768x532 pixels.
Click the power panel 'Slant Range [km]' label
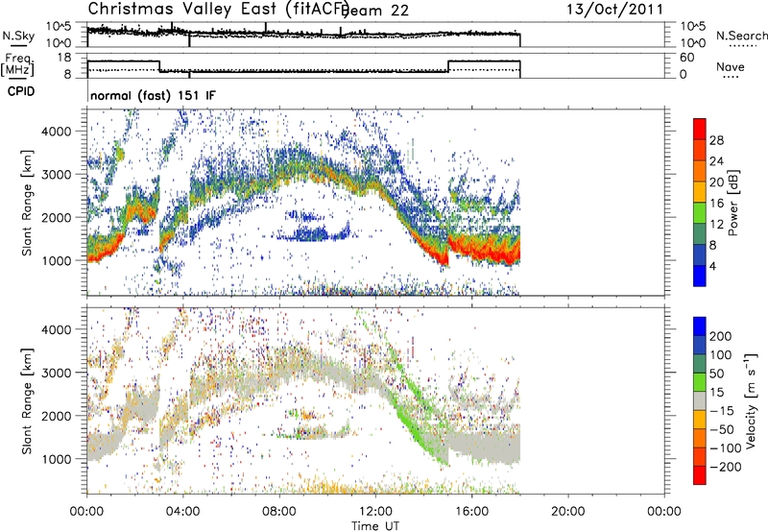(x=27, y=203)
